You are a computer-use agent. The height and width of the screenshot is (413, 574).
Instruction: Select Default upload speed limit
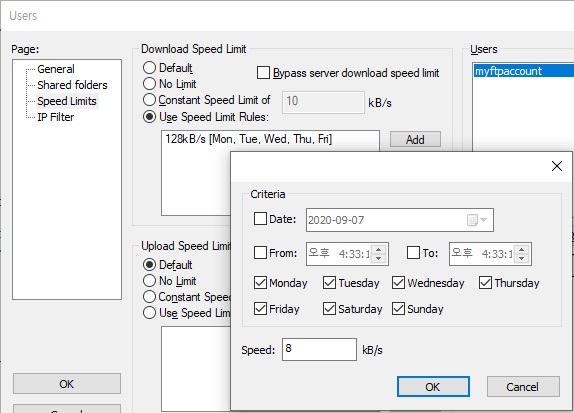149,264
